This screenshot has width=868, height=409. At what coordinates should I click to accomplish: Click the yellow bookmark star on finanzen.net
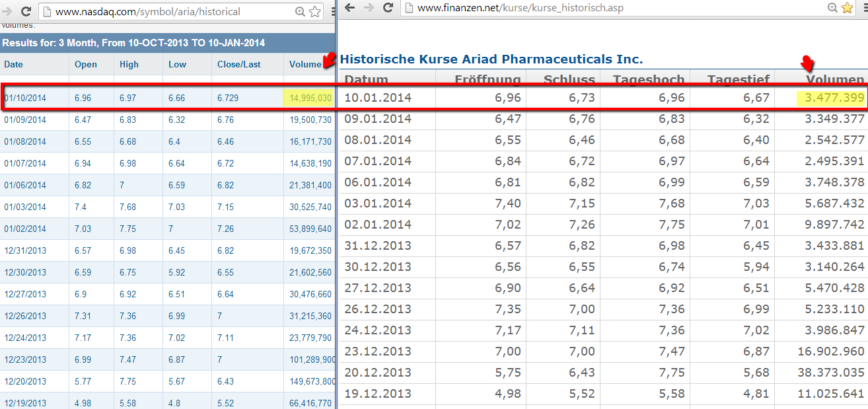(848, 8)
